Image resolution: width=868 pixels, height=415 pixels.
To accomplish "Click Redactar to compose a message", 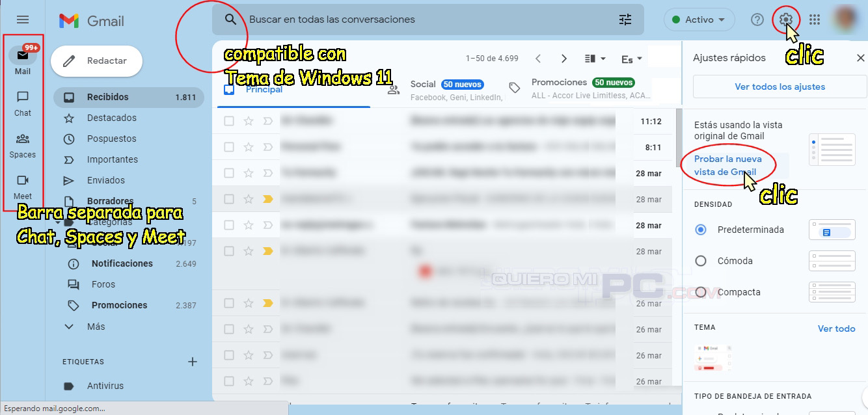I will (97, 60).
